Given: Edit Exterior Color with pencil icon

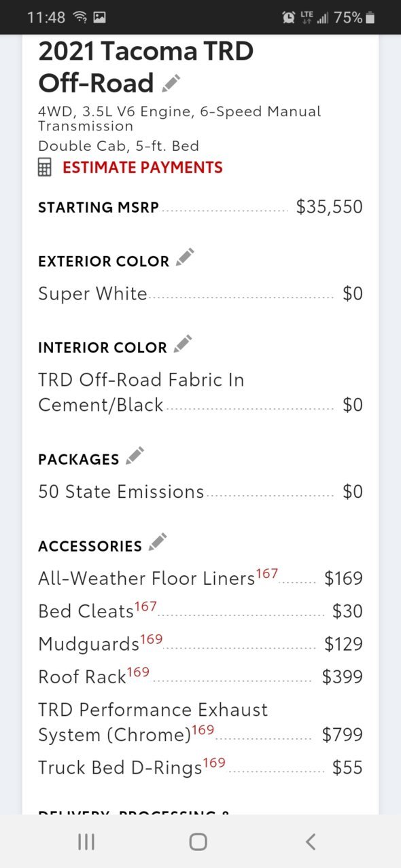Looking at the screenshot, I should coord(184,257).
